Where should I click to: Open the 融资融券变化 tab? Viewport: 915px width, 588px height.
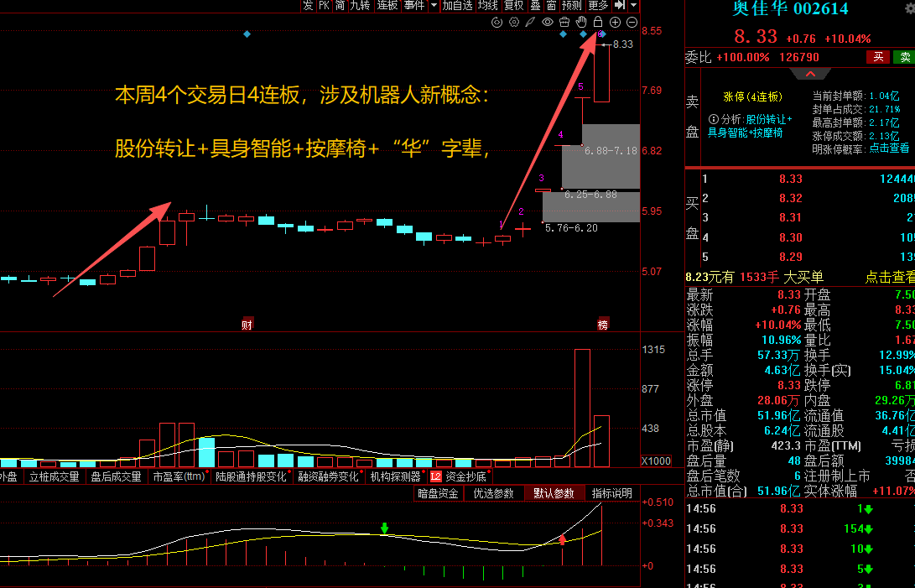tap(328, 476)
